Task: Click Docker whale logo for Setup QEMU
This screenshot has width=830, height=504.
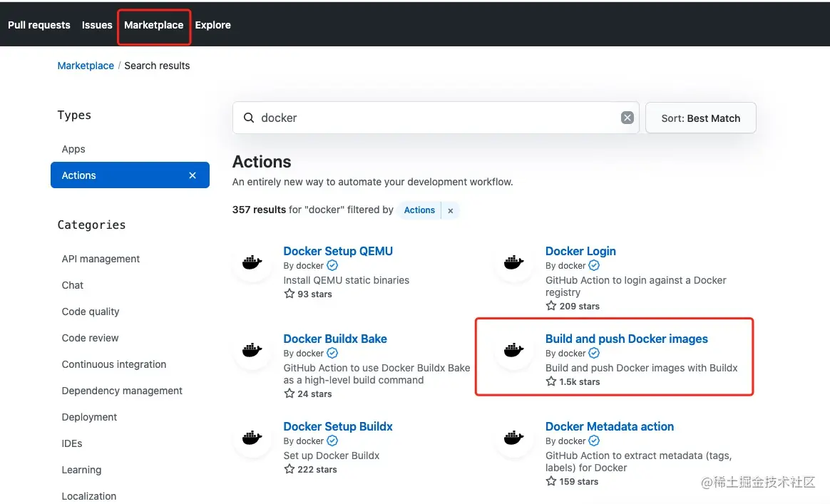Action: click(252, 262)
